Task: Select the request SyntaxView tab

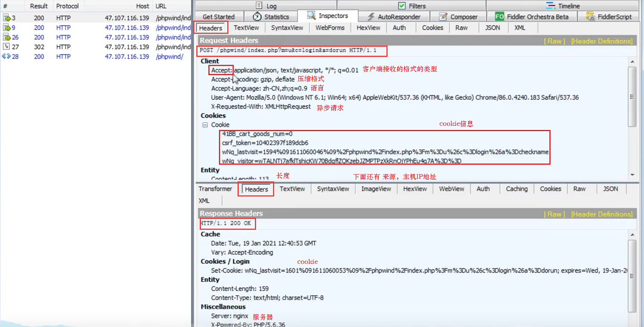Action: point(287,28)
